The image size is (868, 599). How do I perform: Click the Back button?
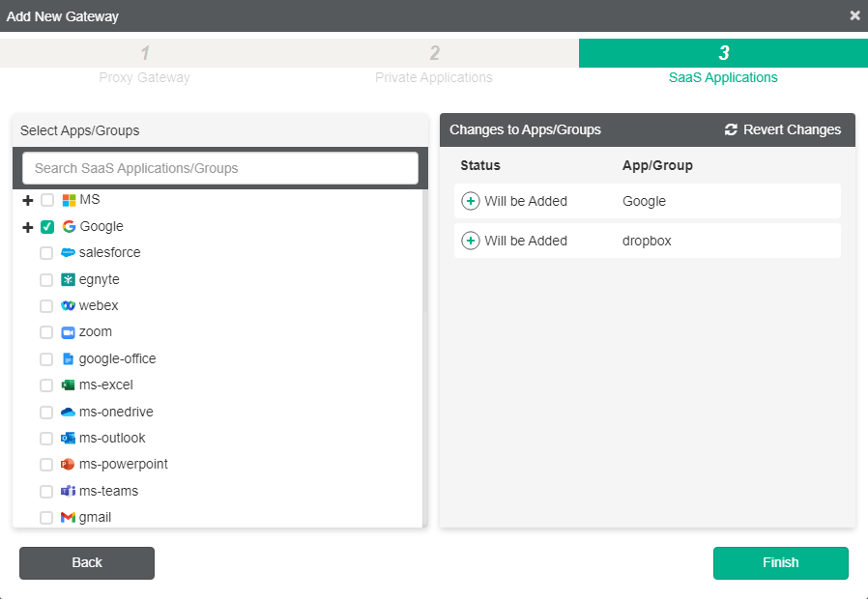tap(86, 562)
